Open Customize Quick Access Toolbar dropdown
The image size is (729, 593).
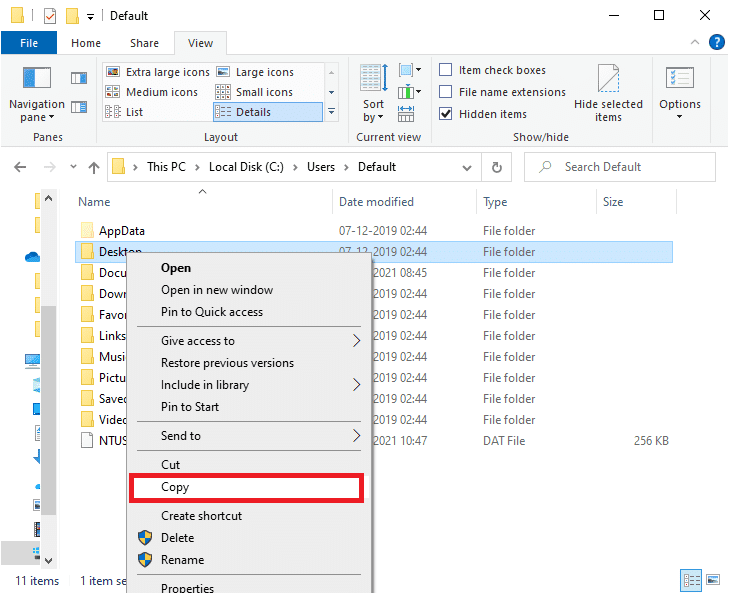pyautogui.click(x=90, y=17)
